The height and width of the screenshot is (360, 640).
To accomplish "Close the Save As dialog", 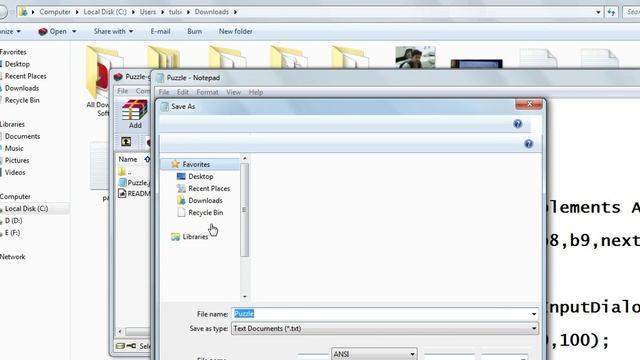I will (x=529, y=104).
